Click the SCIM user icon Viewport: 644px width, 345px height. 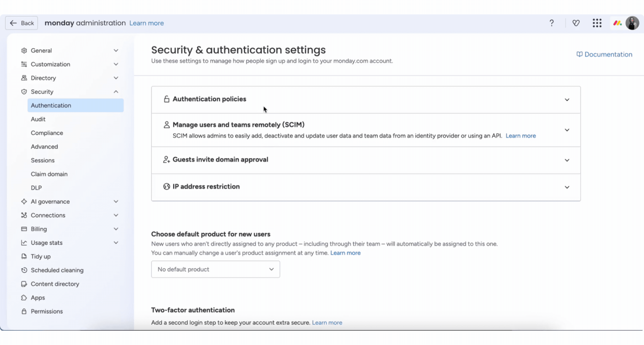tap(166, 125)
